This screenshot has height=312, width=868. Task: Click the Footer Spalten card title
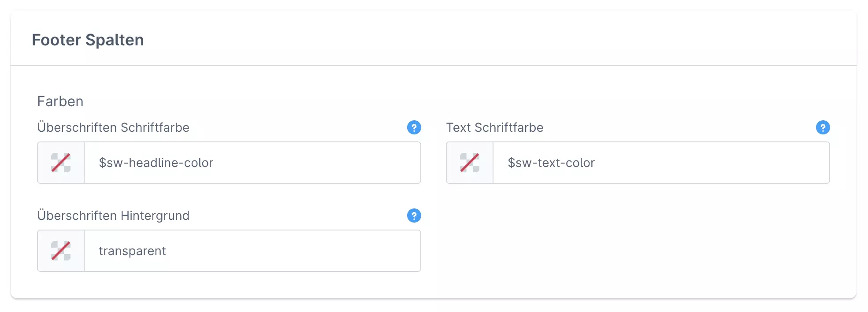88,40
